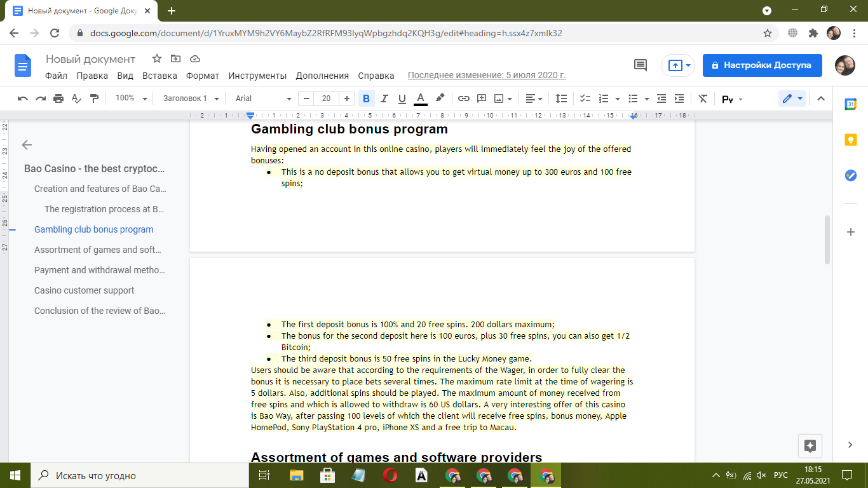Open paragraph style Заголовок 1 dropdown
Screen dimensions: 868x488
(191, 98)
